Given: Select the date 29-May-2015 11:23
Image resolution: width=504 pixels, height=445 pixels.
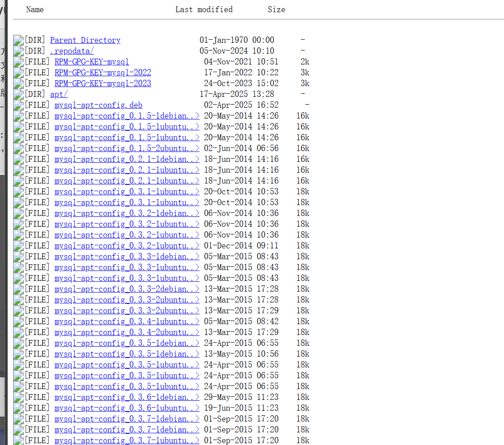Looking at the screenshot, I should tap(241, 397).
